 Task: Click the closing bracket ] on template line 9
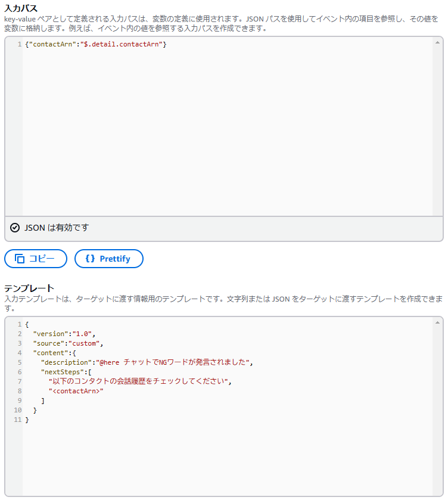point(43,401)
